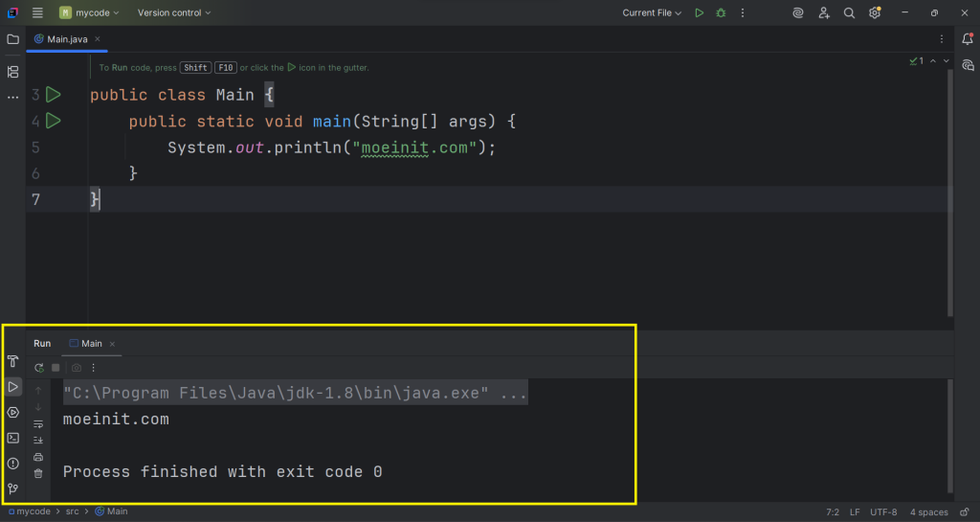
Task: Click the println statement line in editor
Action: pyautogui.click(x=331, y=148)
